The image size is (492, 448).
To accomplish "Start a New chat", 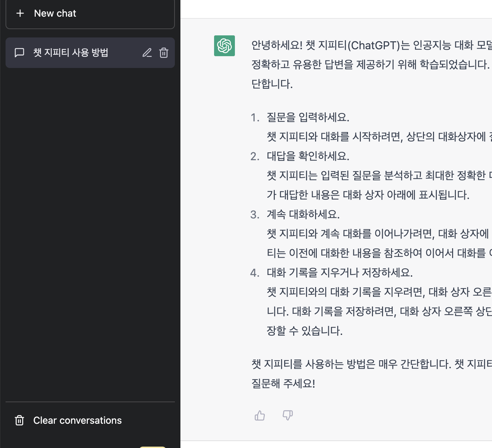I will pos(90,14).
